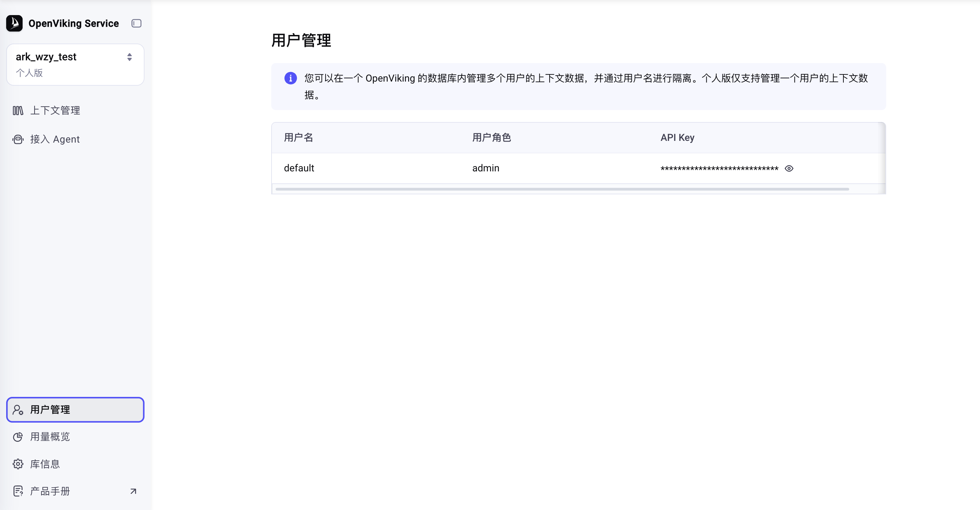Click the Agent robot icon

18,139
